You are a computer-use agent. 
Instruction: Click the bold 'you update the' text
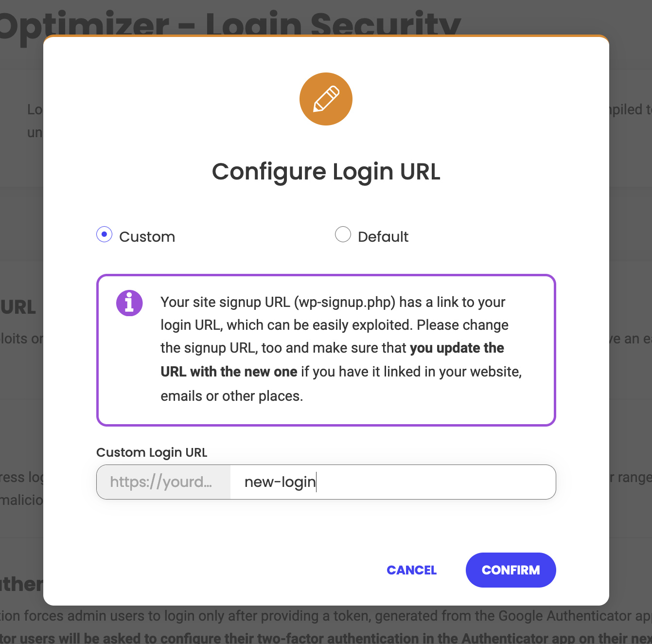click(x=457, y=348)
